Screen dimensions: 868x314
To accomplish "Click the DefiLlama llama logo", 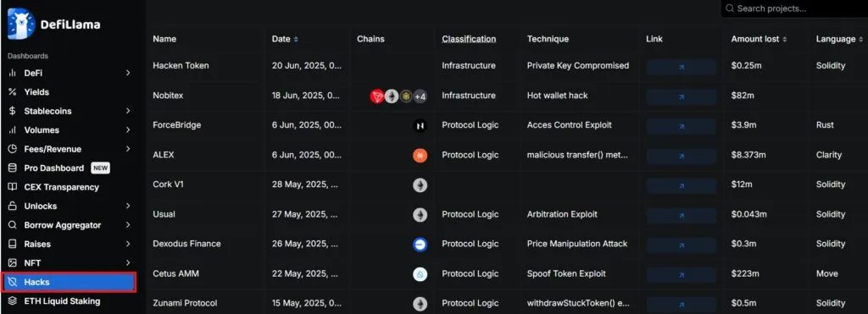I will (21, 25).
